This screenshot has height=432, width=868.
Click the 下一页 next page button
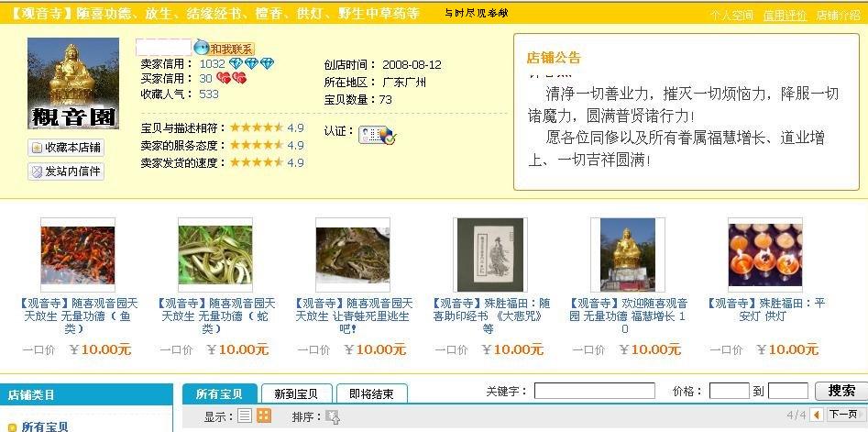pos(843,415)
